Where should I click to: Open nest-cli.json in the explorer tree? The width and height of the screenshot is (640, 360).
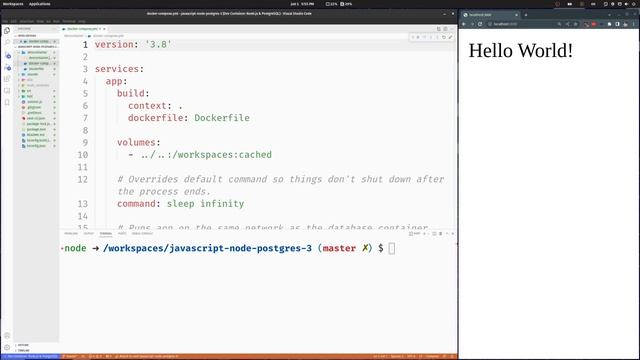[x=36, y=118]
